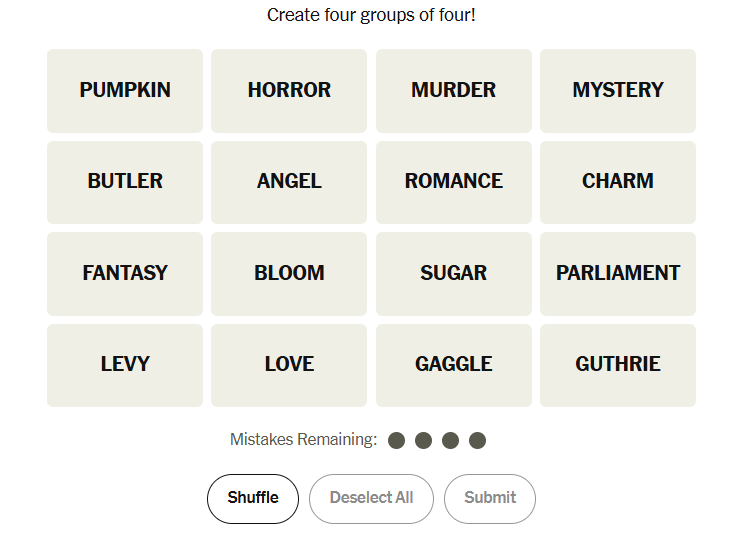Select the GUTHRIE word tile

(618, 365)
